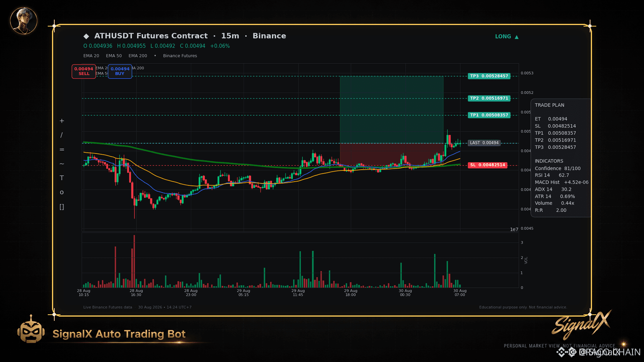Click the TP1 0.00508357 price label

[x=489, y=115]
